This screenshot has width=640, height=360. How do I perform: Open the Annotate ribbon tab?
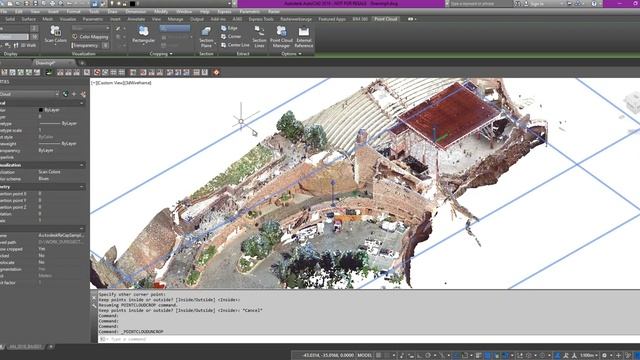pos(136,19)
